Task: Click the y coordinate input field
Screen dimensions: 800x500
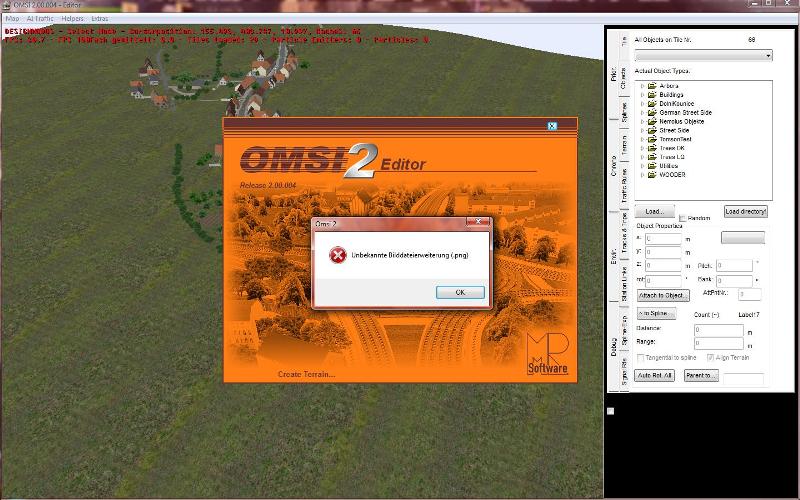Action: coord(663,252)
